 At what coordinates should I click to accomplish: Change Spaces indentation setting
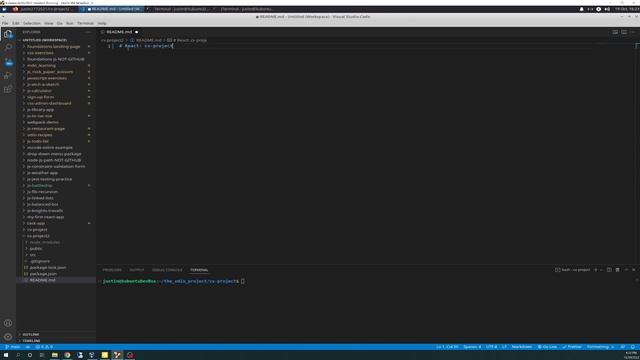472,347
